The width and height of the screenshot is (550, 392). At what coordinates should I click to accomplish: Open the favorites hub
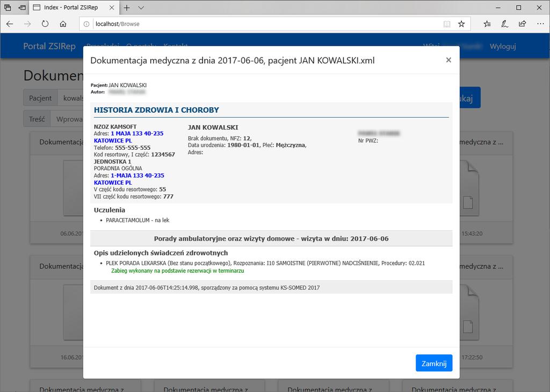[487, 24]
